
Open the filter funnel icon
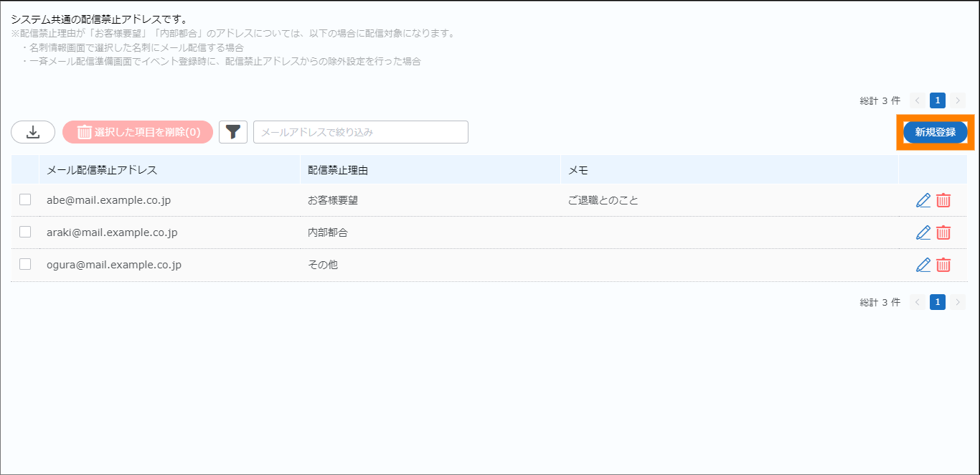(x=233, y=132)
